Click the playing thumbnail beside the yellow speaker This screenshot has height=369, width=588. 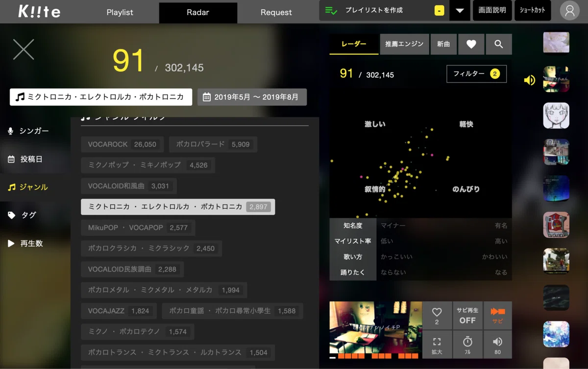(x=556, y=79)
